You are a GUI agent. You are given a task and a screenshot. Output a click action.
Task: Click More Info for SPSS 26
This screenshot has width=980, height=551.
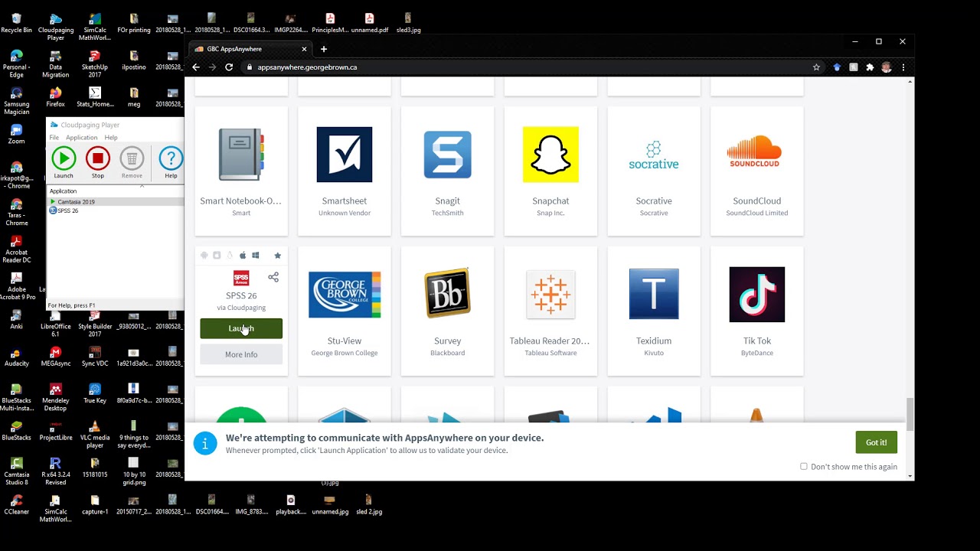[x=241, y=354]
